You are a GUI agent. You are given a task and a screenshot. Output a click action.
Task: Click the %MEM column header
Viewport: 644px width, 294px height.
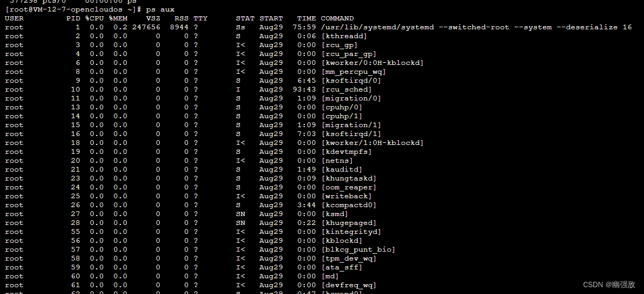pyautogui.click(x=118, y=18)
